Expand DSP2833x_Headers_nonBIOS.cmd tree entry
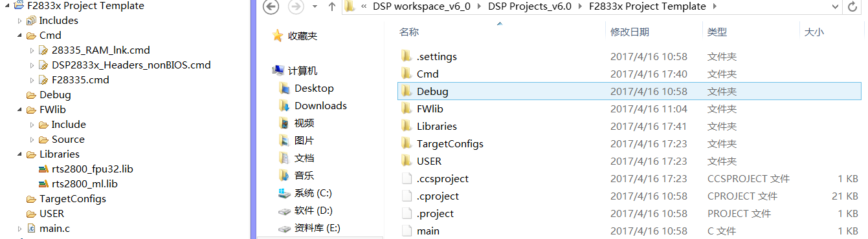Screen dimensions: 868x239 click(32, 65)
